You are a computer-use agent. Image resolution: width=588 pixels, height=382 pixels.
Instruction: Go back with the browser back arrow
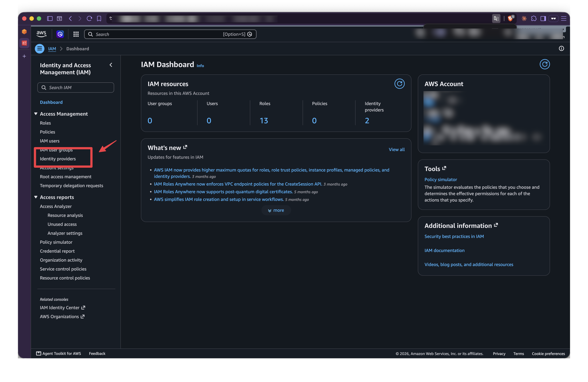coord(70,19)
